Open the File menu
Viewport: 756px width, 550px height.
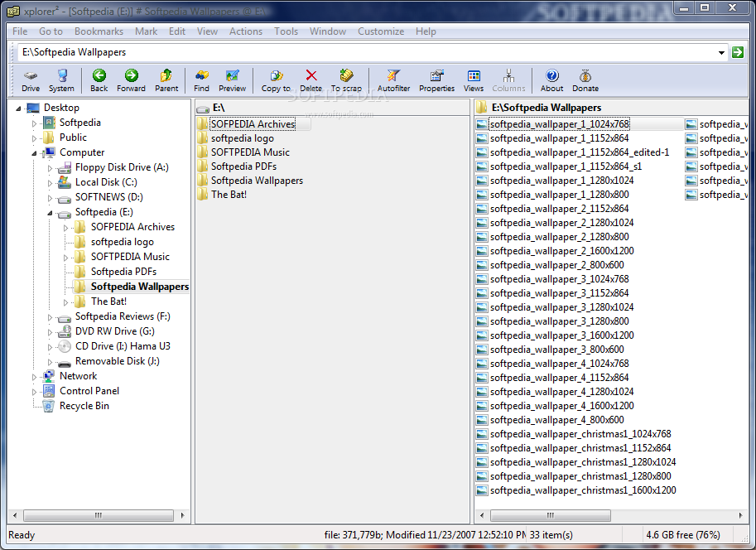pos(20,31)
